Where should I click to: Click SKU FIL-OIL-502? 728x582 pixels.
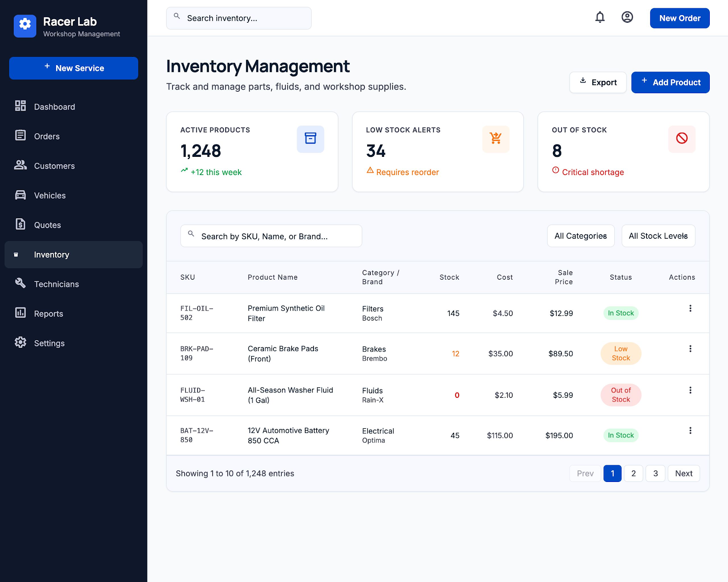point(197,313)
